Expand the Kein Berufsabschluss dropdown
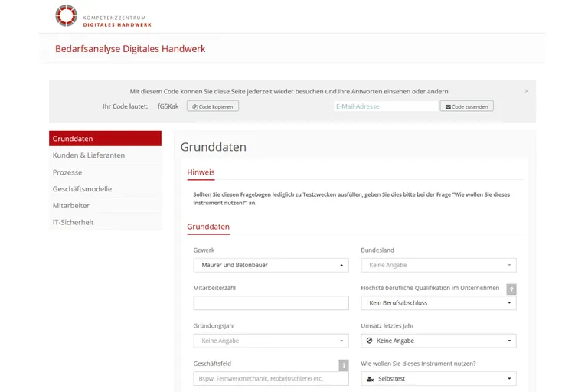Viewport: 588px width, 392px height. click(438, 303)
